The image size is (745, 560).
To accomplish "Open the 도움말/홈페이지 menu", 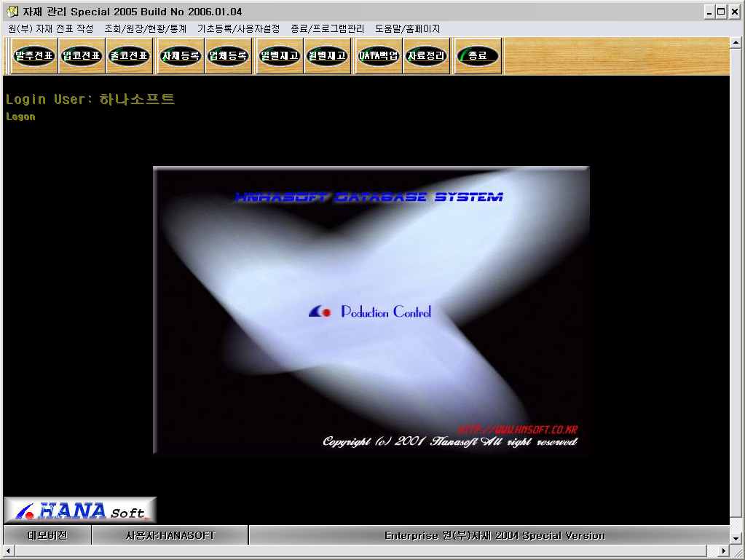I will (407, 28).
